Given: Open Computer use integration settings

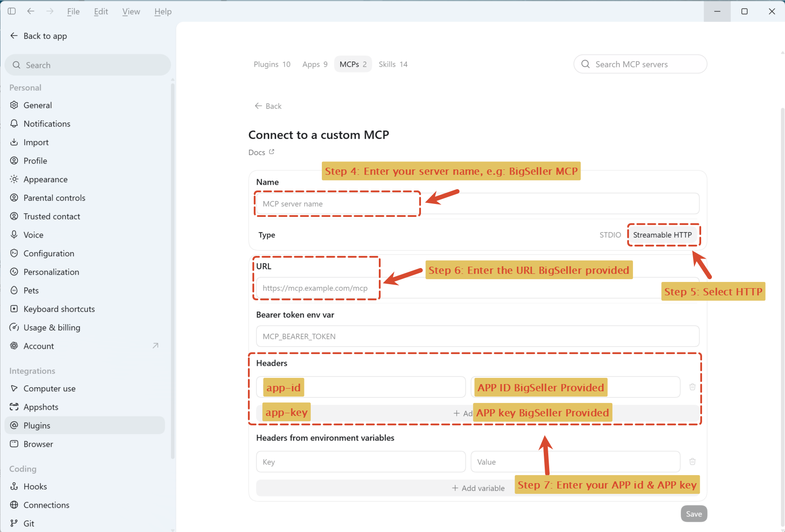Looking at the screenshot, I should (x=85, y=389).
